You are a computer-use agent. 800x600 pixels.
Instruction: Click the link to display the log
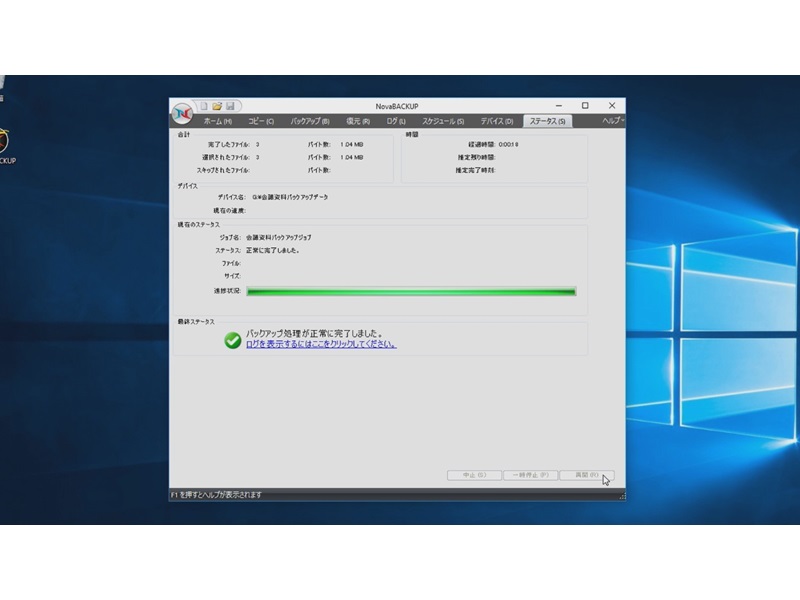point(320,344)
